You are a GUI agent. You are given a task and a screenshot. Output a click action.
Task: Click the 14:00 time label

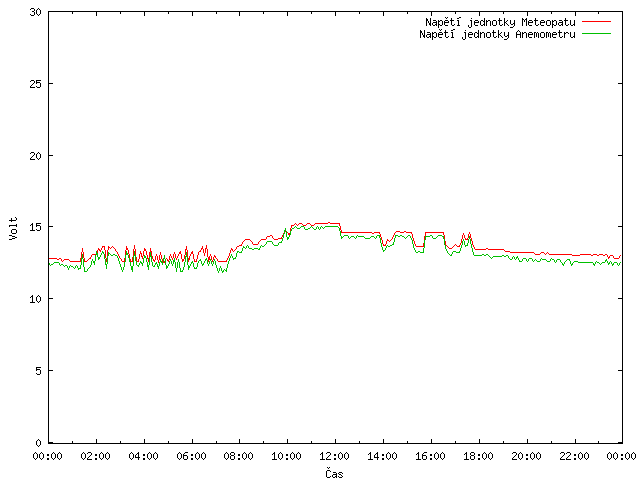point(382,456)
